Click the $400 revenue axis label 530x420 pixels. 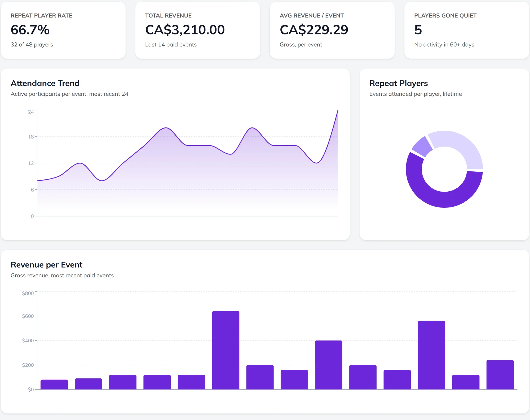28,341
